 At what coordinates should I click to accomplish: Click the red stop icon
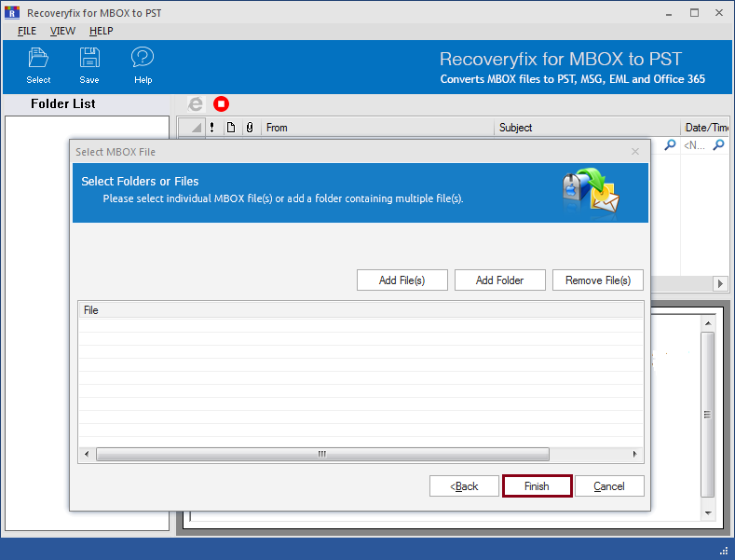pyautogui.click(x=222, y=103)
